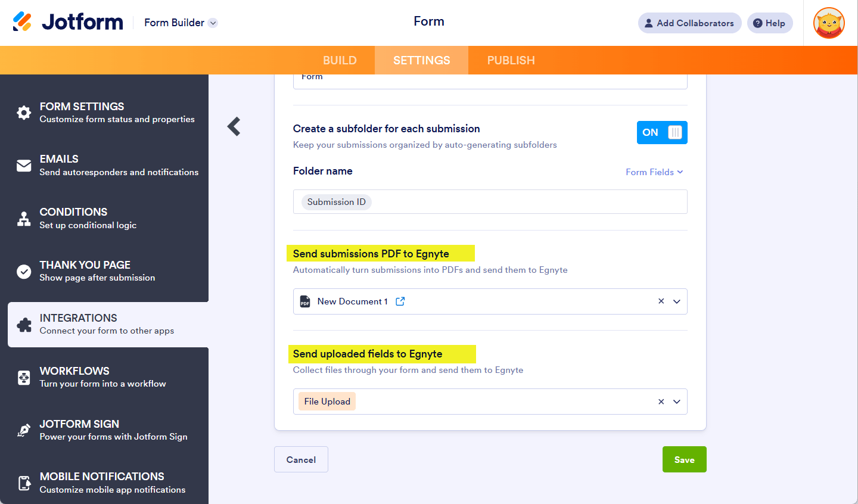Click the Conditions logic icon

pos(24,219)
